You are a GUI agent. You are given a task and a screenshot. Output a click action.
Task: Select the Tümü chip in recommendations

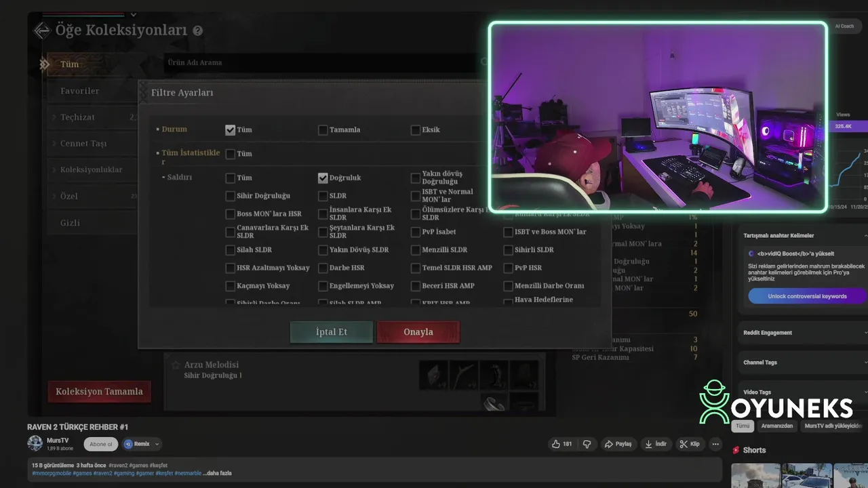click(x=743, y=426)
